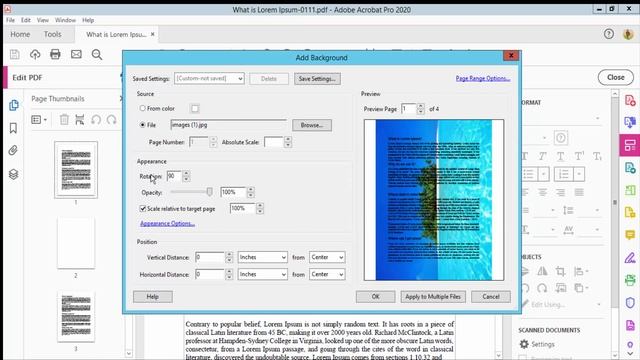Switch to the Tools tab
The image size is (640, 360).
click(53, 34)
